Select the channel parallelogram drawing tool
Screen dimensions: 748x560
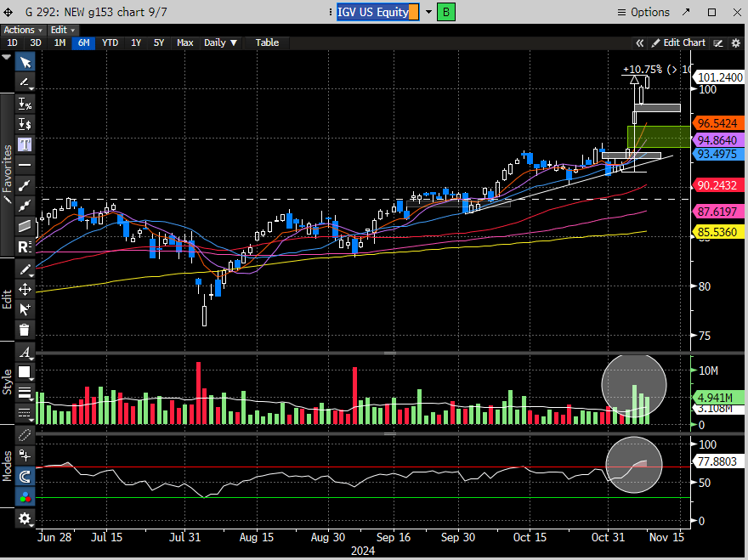(x=25, y=226)
